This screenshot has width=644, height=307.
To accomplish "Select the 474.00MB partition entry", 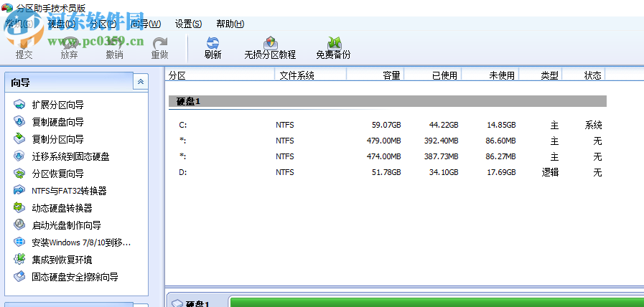I will tap(387, 157).
